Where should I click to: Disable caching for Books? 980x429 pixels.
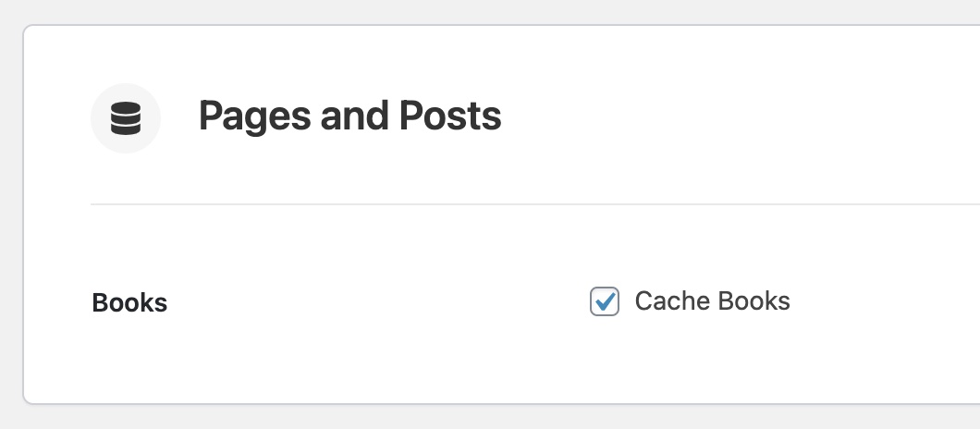[x=605, y=301]
